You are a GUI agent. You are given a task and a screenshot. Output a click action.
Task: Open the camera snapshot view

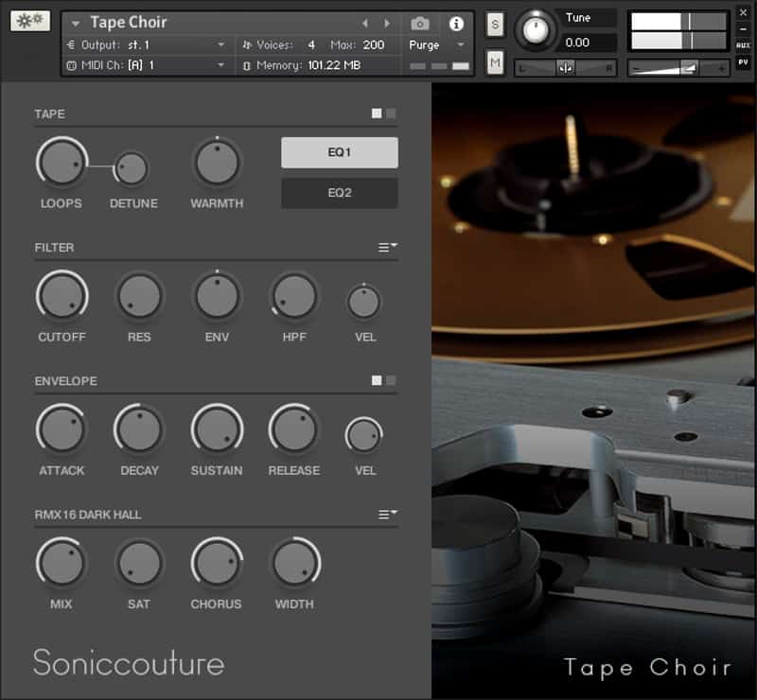[x=420, y=24]
